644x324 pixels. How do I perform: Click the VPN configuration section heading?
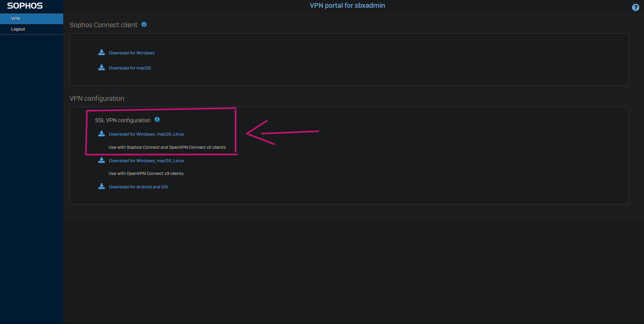[x=97, y=99]
